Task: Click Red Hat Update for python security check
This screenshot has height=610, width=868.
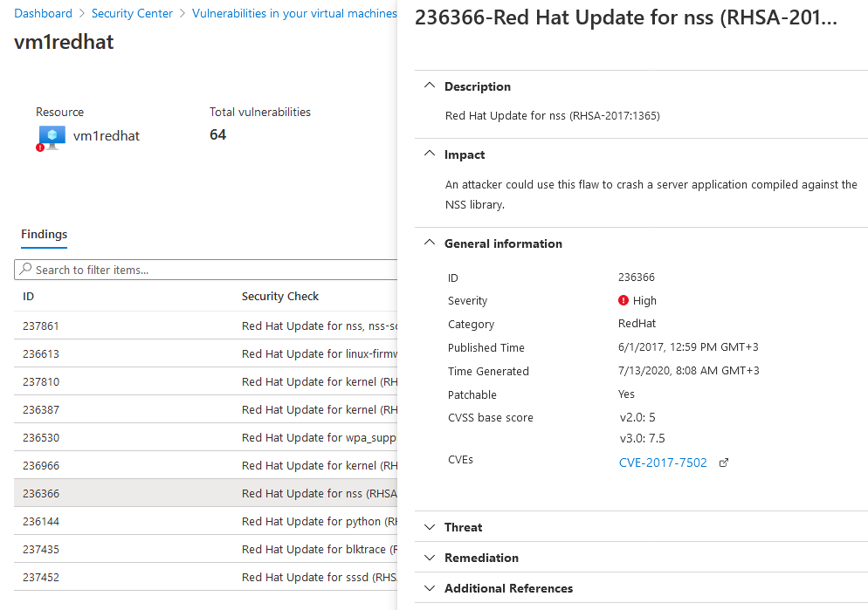Action: [320, 521]
